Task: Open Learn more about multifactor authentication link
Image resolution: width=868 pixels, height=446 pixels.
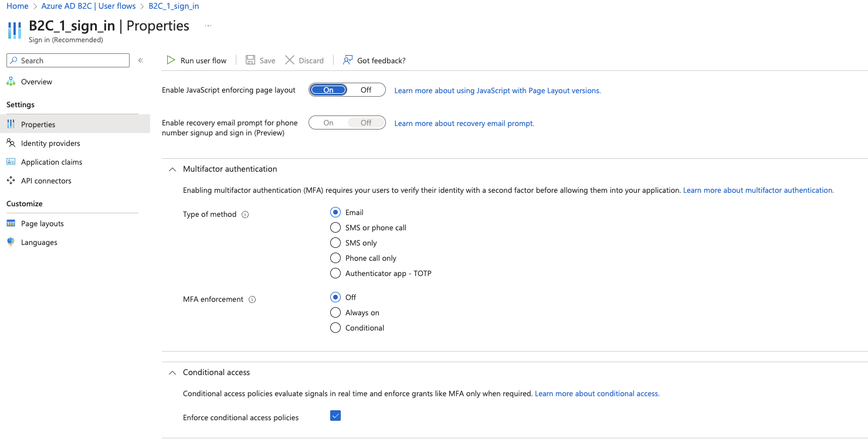Action: pyautogui.click(x=758, y=190)
